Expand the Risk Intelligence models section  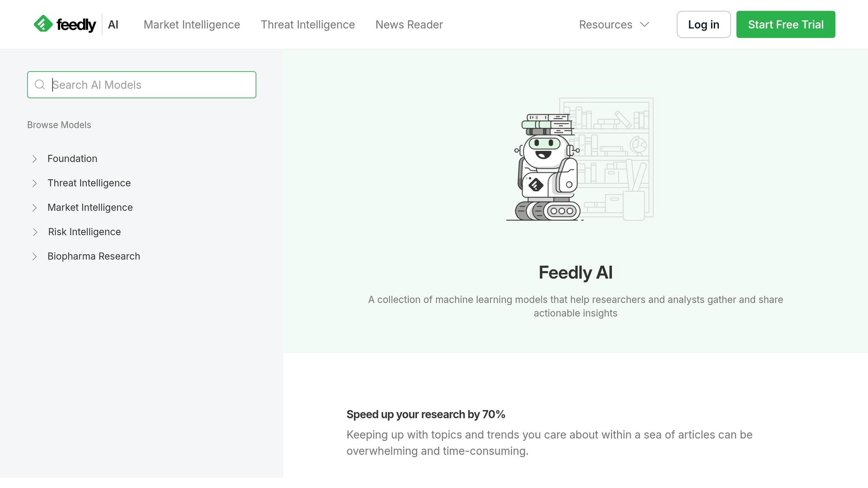click(84, 232)
